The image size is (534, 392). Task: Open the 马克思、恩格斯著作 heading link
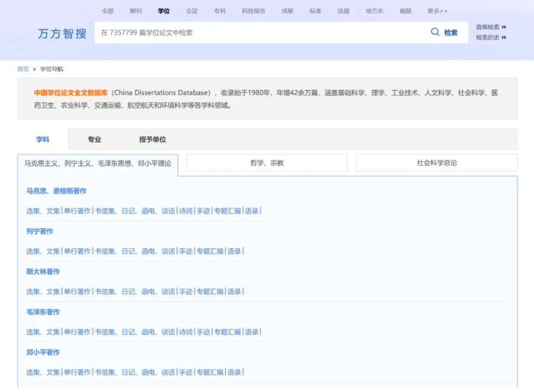coord(57,191)
